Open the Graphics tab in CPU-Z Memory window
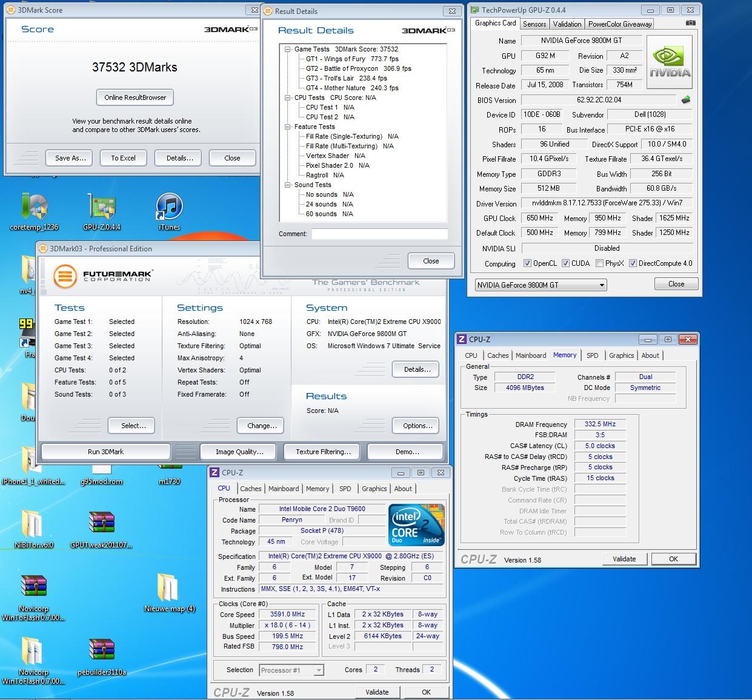Viewport: 752px width, 700px height. [621, 355]
